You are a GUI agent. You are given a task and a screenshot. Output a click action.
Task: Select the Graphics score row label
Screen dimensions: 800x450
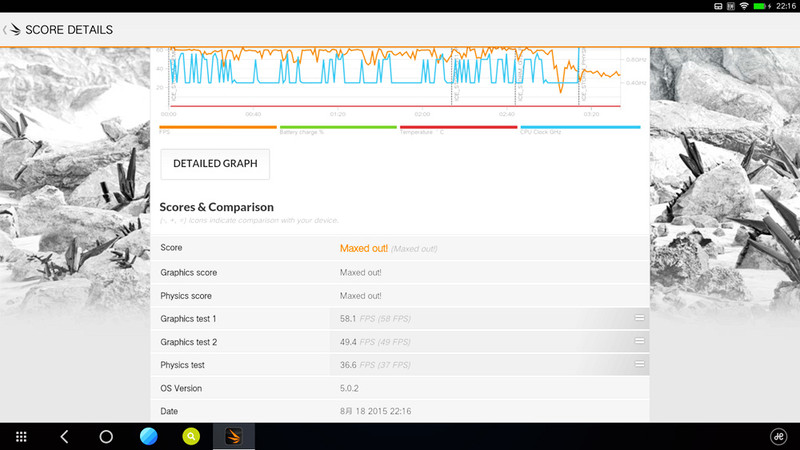pyautogui.click(x=188, y=272)
